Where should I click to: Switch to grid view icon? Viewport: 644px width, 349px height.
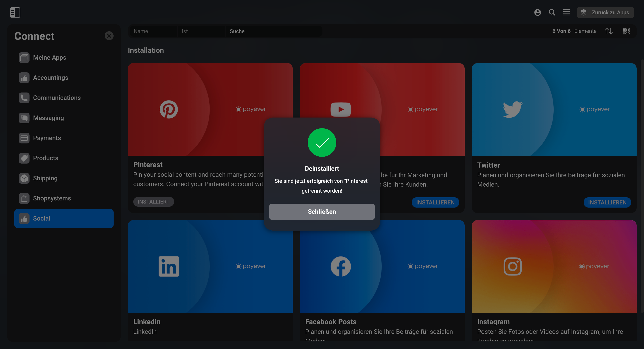pos(626,31)
